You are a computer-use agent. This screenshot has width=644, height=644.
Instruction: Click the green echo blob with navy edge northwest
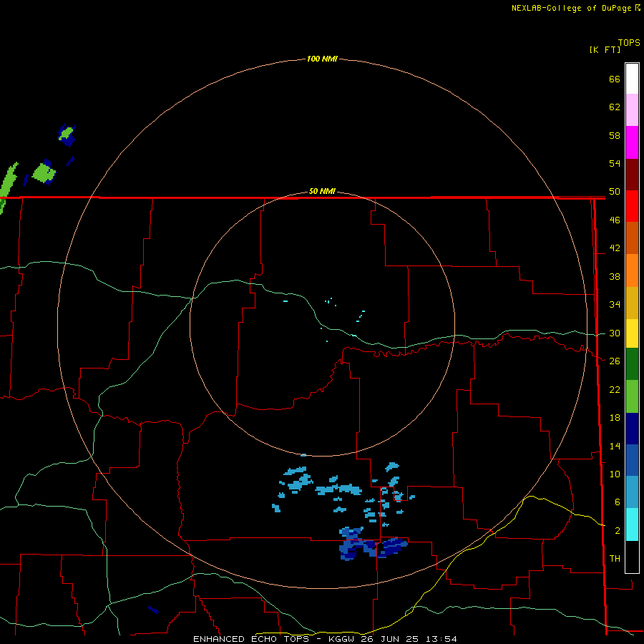click(x=44, y=172)
